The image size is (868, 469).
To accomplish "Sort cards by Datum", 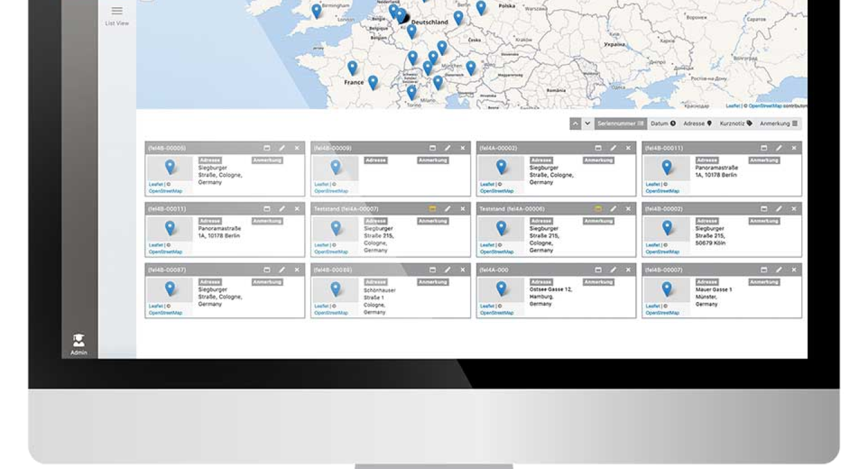I will click(663, 123).
